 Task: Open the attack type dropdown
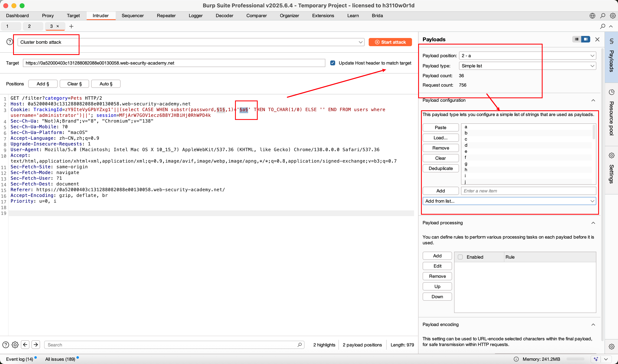click(x=191, y=42)
